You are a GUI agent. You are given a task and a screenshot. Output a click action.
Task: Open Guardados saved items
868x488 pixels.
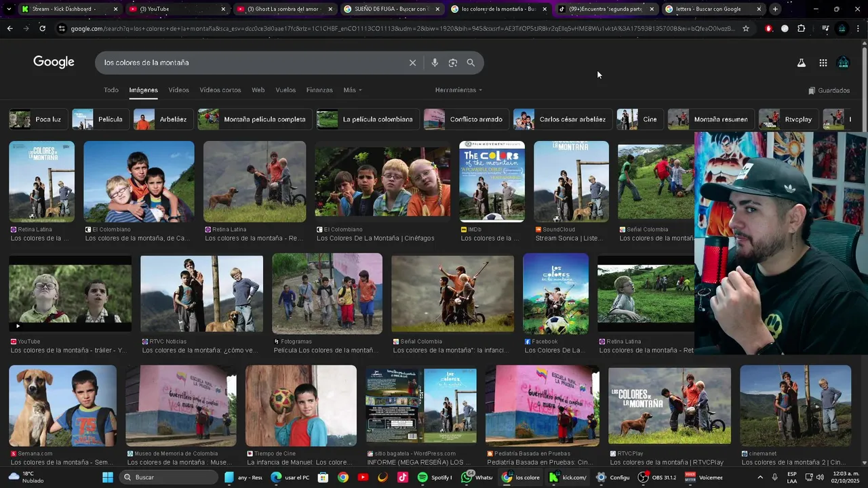[829, 90]
